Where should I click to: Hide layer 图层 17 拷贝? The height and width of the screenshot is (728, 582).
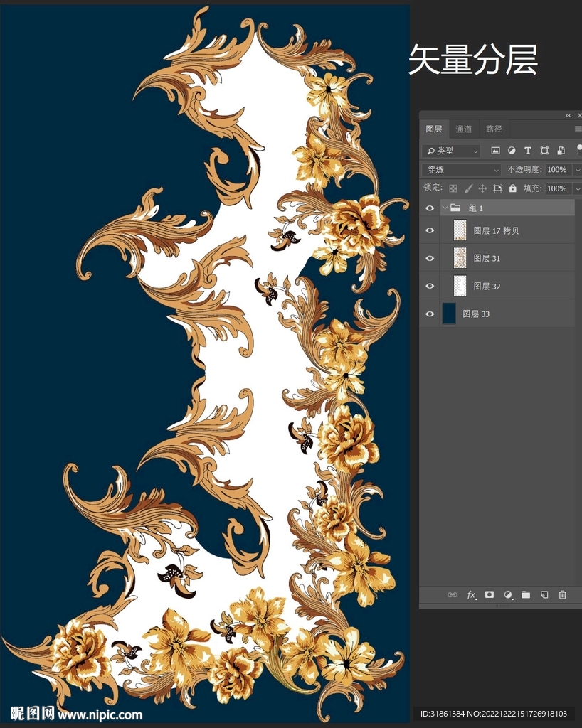pos(430,230)
